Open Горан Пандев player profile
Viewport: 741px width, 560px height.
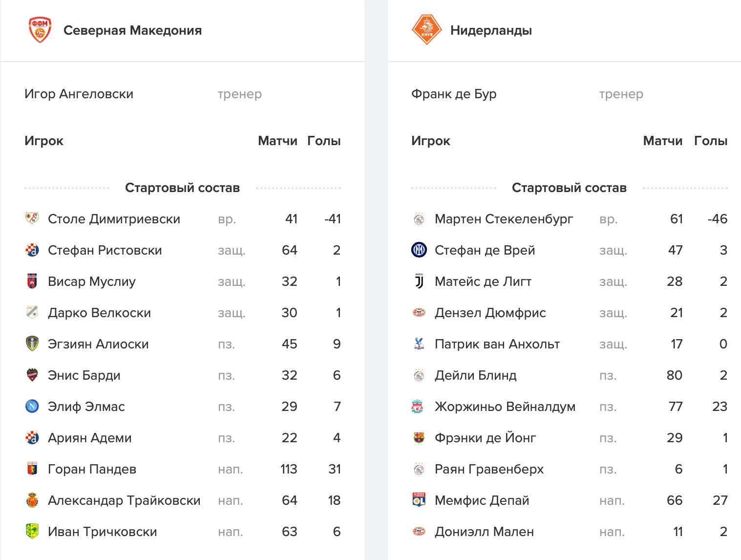point(92,469)
